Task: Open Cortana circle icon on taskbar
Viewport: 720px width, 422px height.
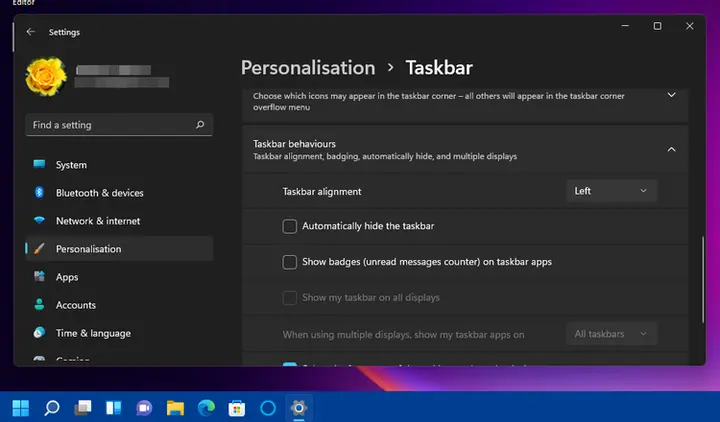Action: click(x=268, y=407)
